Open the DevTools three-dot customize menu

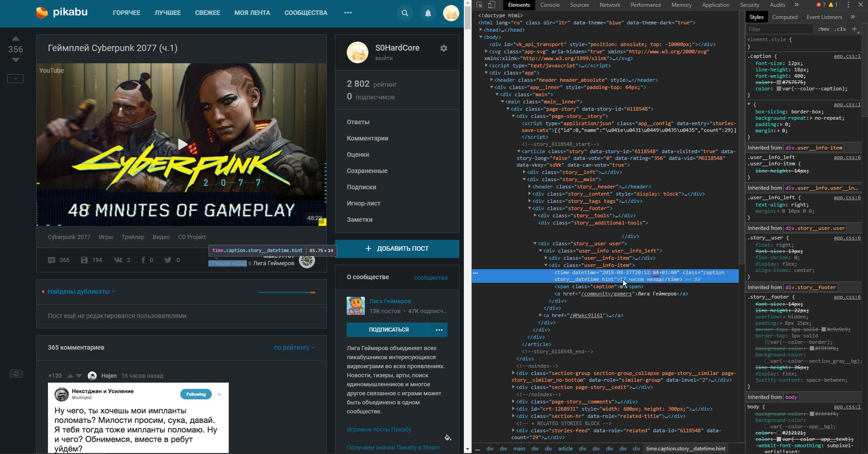pos(848,5)
